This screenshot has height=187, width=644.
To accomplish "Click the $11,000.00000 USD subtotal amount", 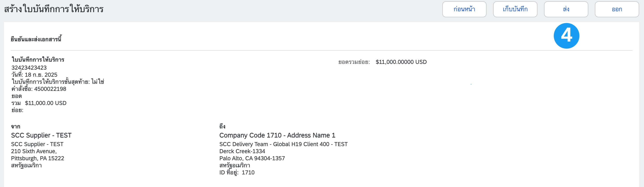I will pos(401,62).
